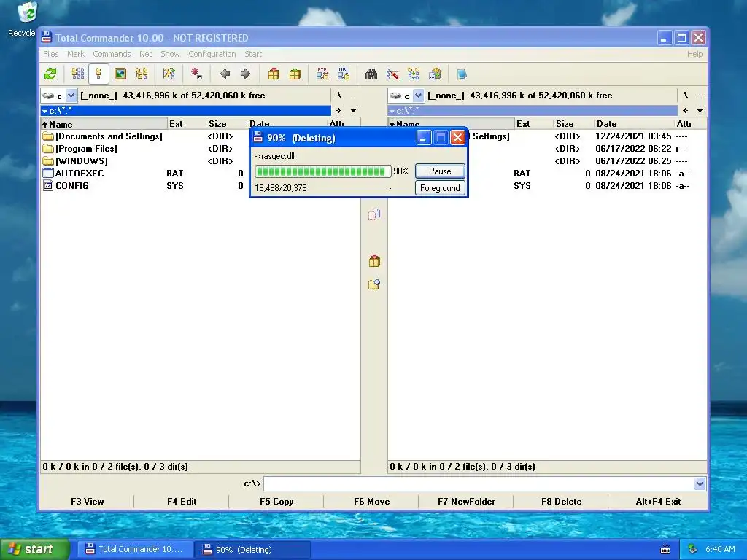The height and width of the screenshot is (560, 747).
Task: Click the F6 Move button
Action: click(x=371, y=502)
